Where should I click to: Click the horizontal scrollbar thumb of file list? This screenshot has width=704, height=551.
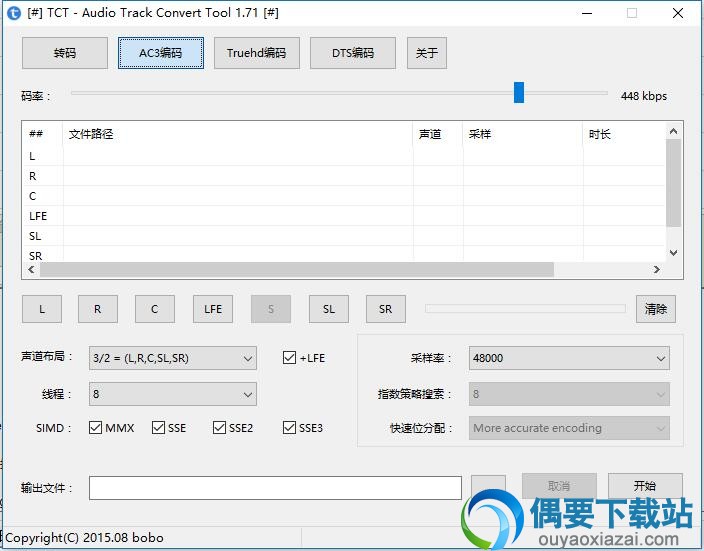tap(297, 269)
